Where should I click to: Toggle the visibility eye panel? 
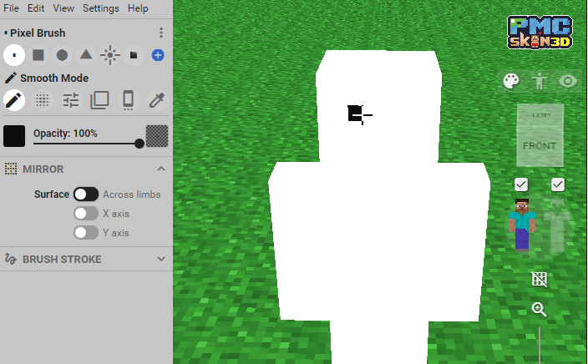tap(568, 81)
